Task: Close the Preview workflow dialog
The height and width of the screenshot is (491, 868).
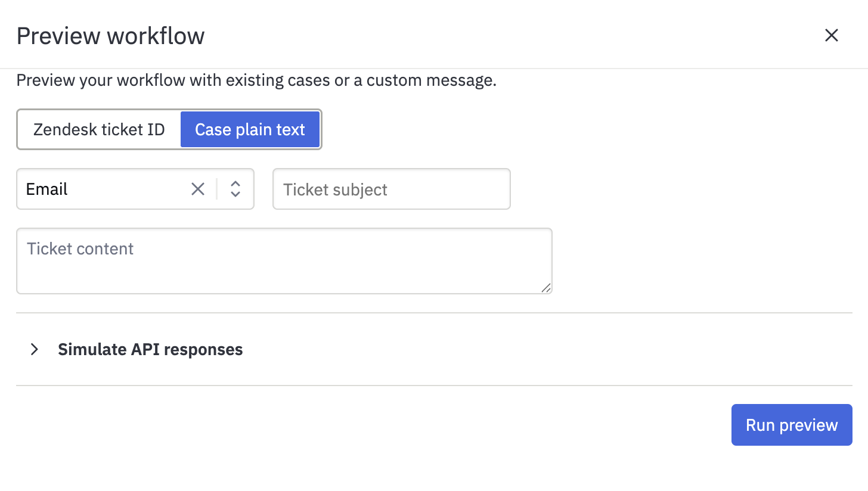Action: [831, 36]
